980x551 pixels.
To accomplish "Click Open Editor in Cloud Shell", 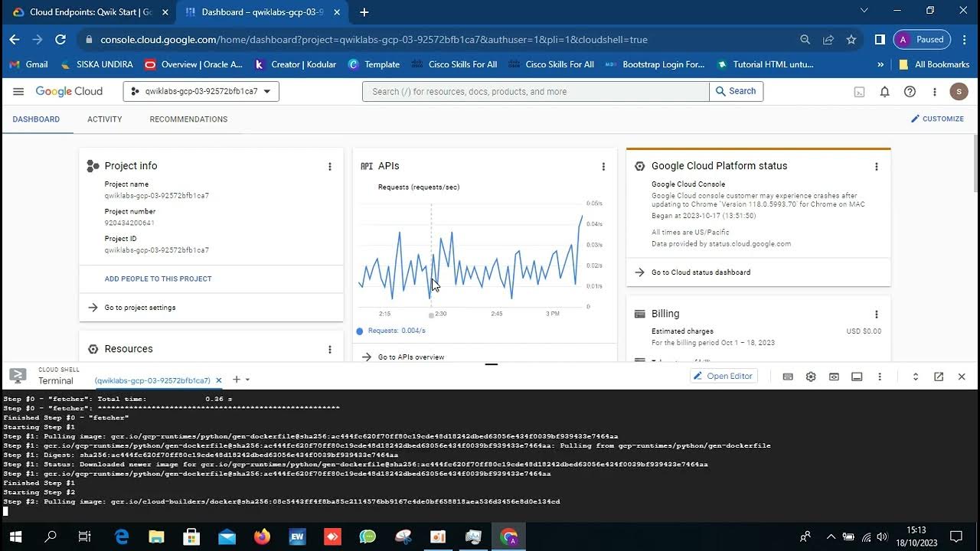I will (724, 376).
